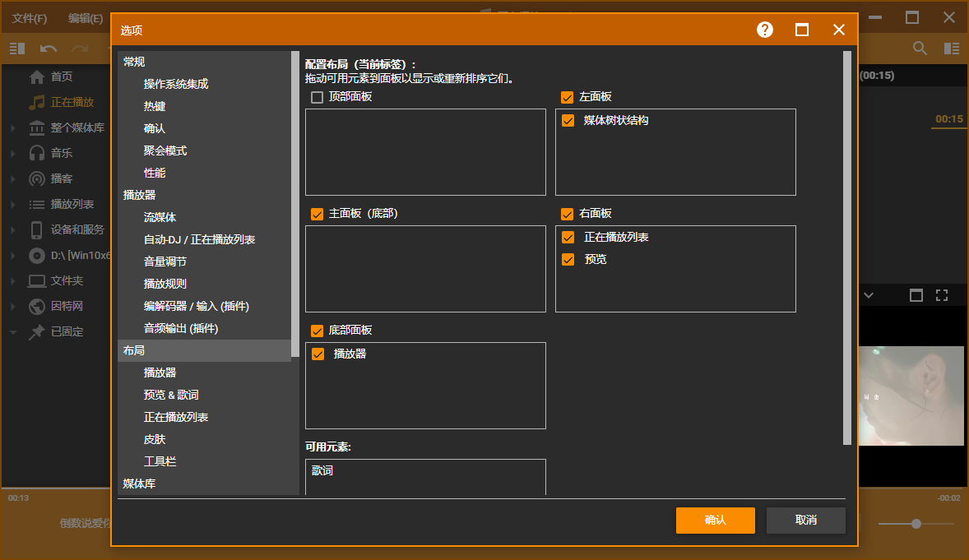Click the search magnifier icon

[x=920, y=49]
